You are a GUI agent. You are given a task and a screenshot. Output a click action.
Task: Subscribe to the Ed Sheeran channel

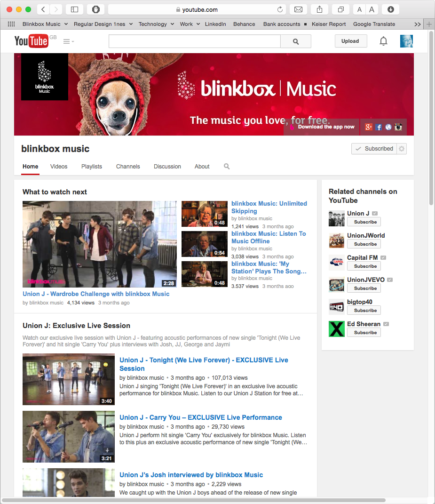point(364,332)
